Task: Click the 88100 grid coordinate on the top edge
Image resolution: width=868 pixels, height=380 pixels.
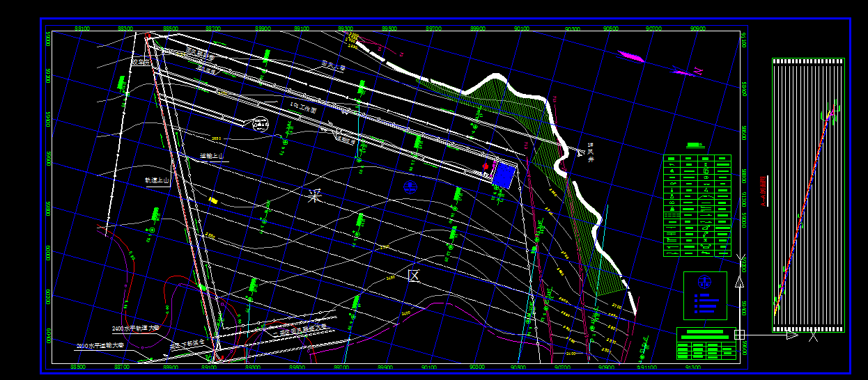Action: tap(81, 29)
